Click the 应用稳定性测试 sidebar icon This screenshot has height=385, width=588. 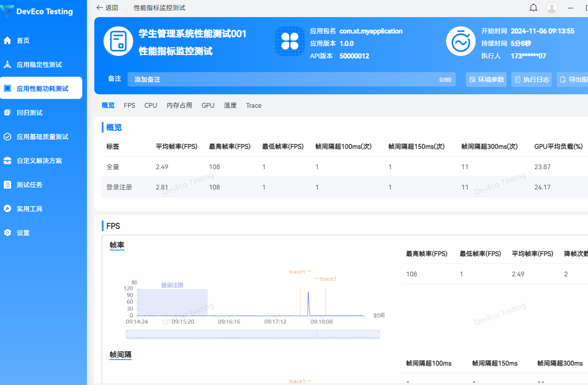coord(7,65)
